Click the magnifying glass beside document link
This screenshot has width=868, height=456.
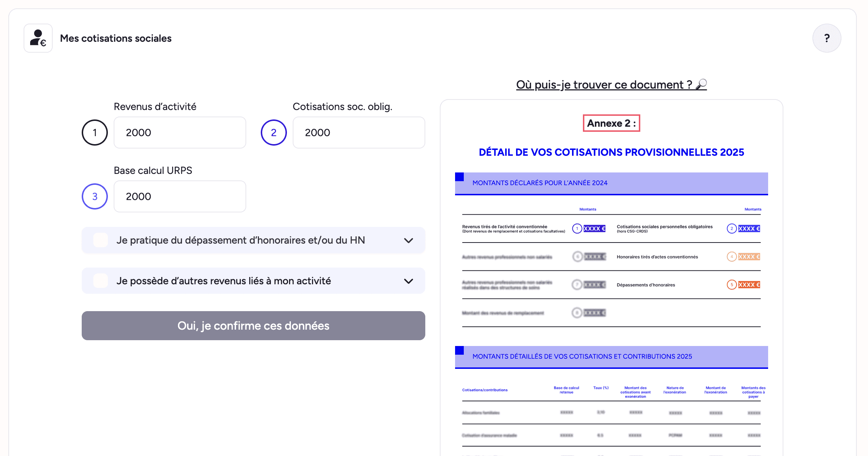pos(701,84)
